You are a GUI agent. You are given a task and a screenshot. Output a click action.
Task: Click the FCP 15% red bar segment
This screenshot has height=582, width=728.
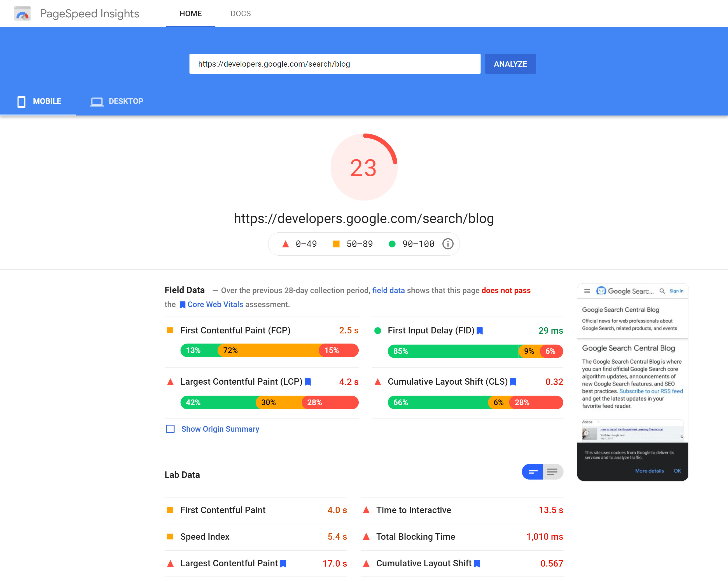tap(339, 350)
